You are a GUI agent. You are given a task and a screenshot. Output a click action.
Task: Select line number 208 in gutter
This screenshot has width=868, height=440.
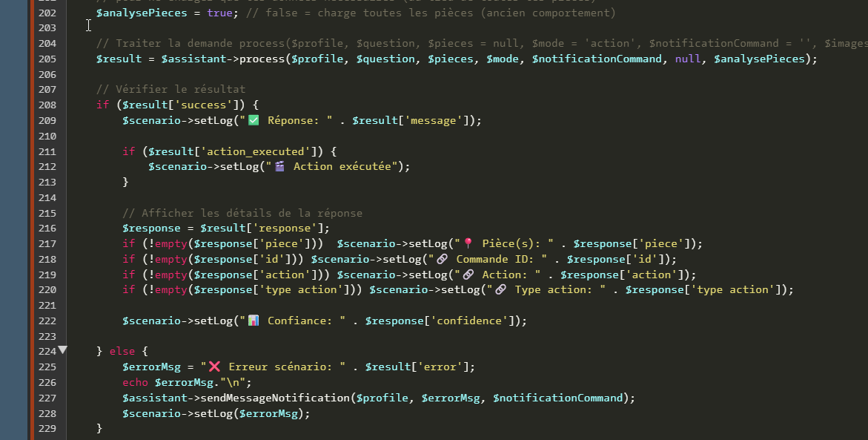47,105
